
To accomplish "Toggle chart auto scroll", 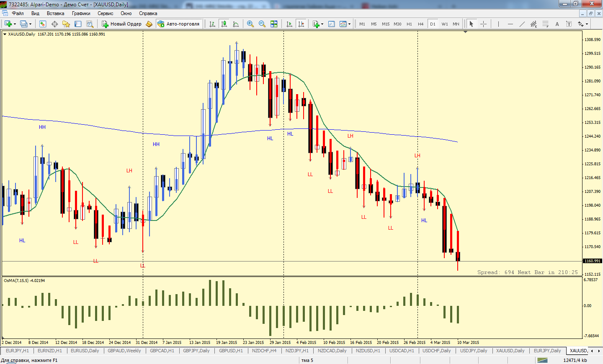I will click(x=289, y=24).
